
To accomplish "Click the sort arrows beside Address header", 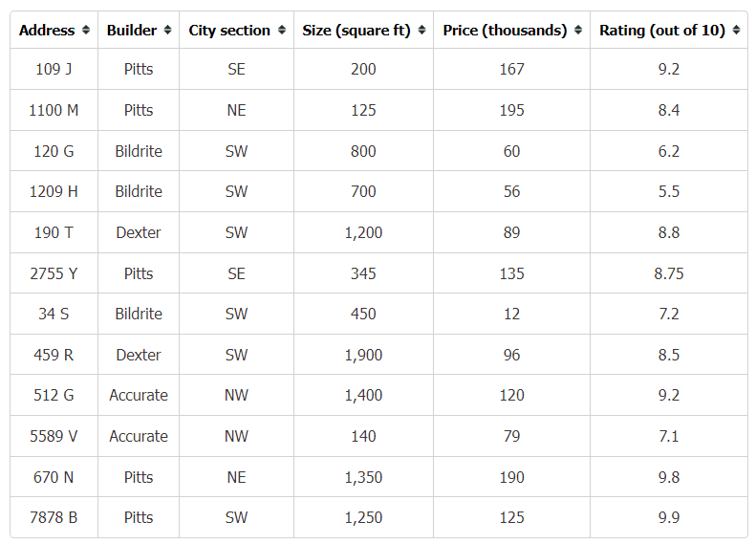I will [x=86, y=30].
